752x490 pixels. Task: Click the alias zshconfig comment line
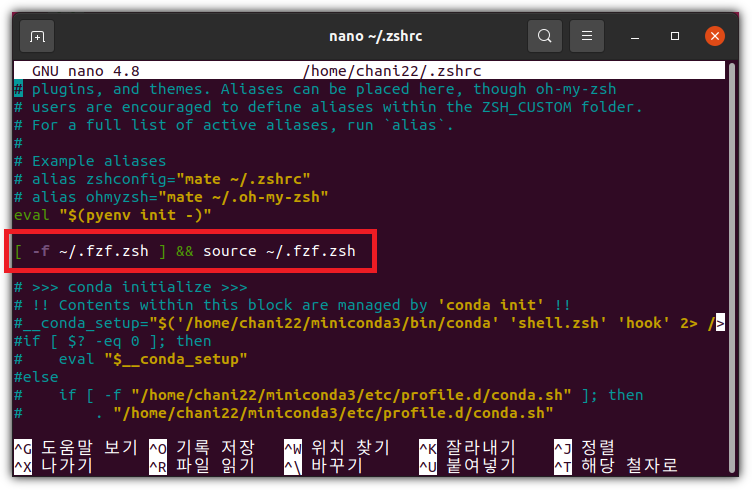point(162,179)
